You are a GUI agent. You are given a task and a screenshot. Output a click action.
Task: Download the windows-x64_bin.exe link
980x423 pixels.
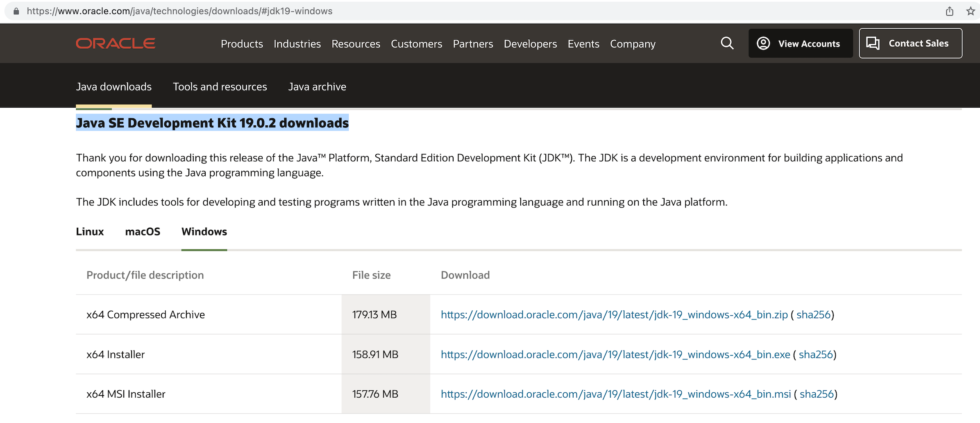[615, 354]
